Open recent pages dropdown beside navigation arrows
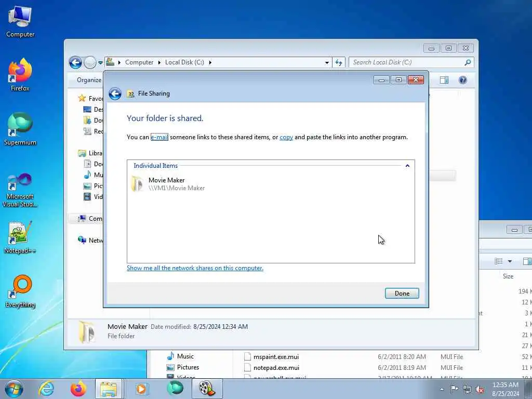The width and height of the screenshot is (532, 399). [x=100, y=63]
